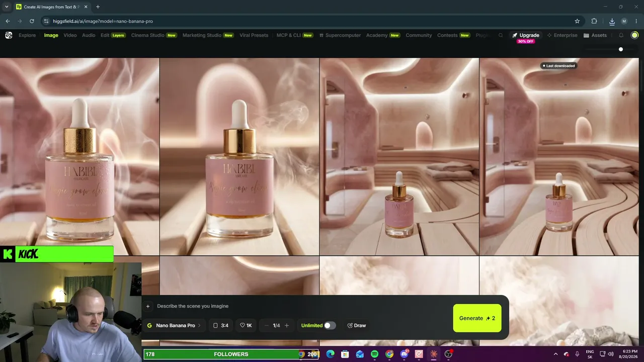644x362 pixels.
Task: Open the Video section
Action: click(70, 35)
